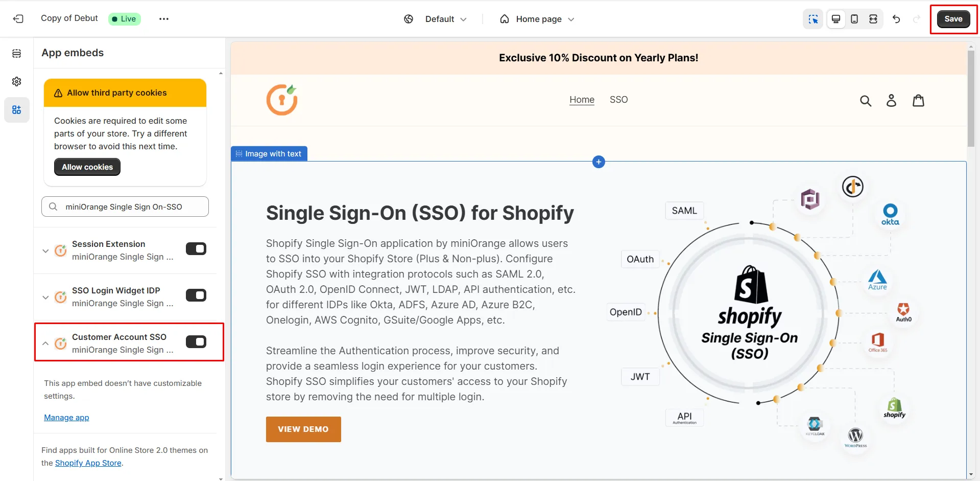
Task: Open the Default market dropdown
Action: pyautogui.click(x=446, y=19)
